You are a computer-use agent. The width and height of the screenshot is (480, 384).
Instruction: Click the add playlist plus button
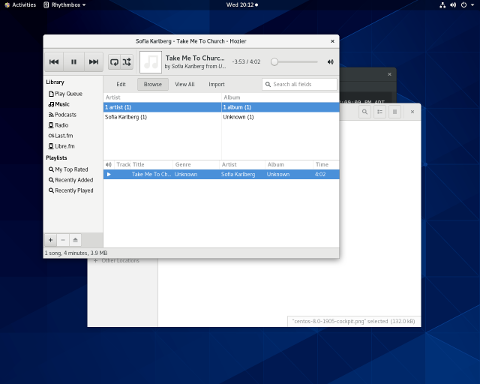coord(50,240)
